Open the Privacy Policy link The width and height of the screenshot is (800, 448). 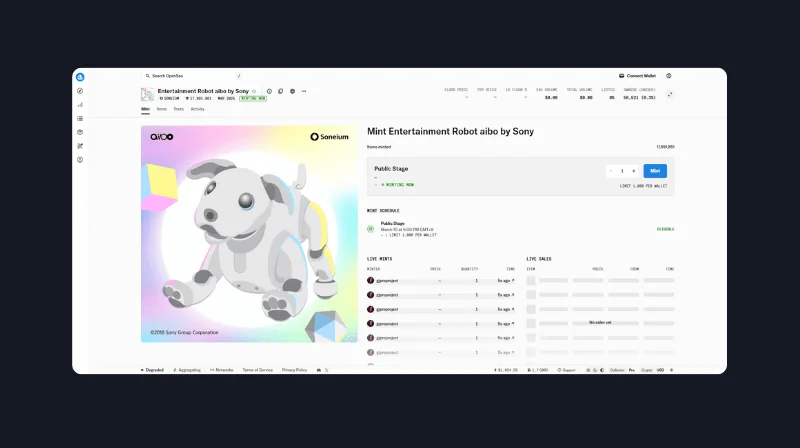294,370
